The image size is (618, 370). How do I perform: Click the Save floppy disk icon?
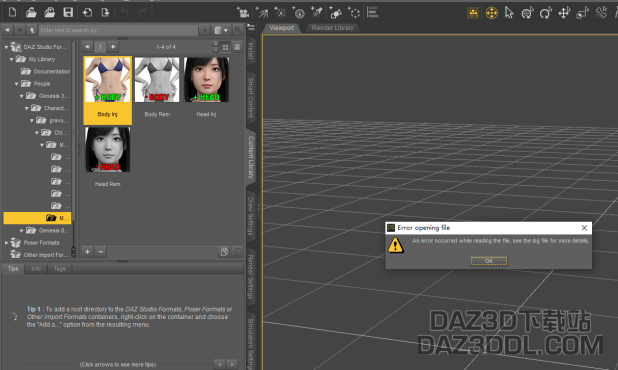pyautogui.click(x=68, y=13)
